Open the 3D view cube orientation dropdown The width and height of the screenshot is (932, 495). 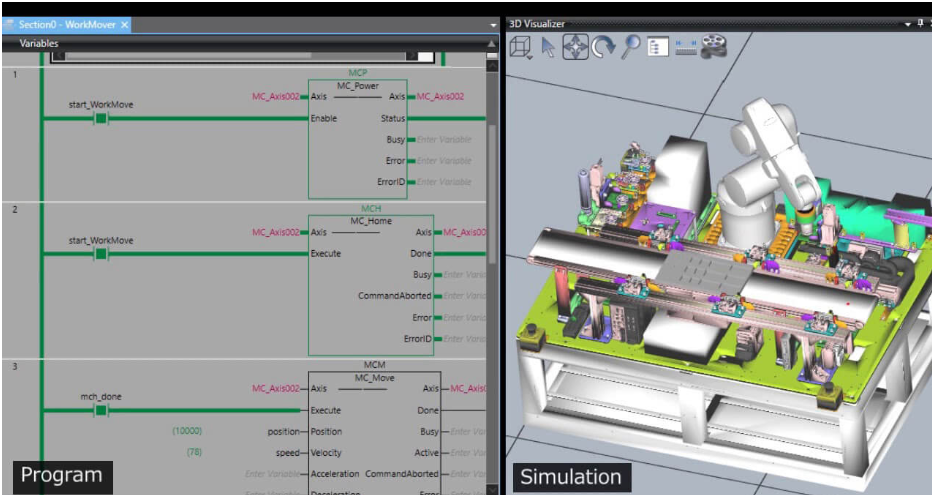click(522, 48)
